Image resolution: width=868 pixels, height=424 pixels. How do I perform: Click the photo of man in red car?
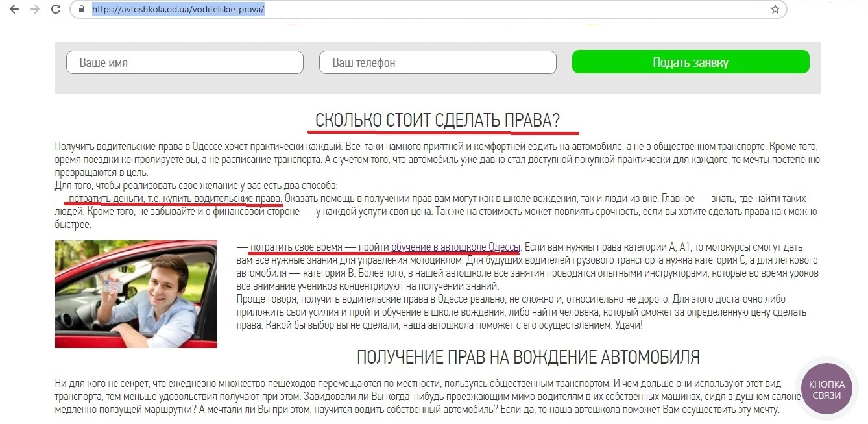coord(136,294)
